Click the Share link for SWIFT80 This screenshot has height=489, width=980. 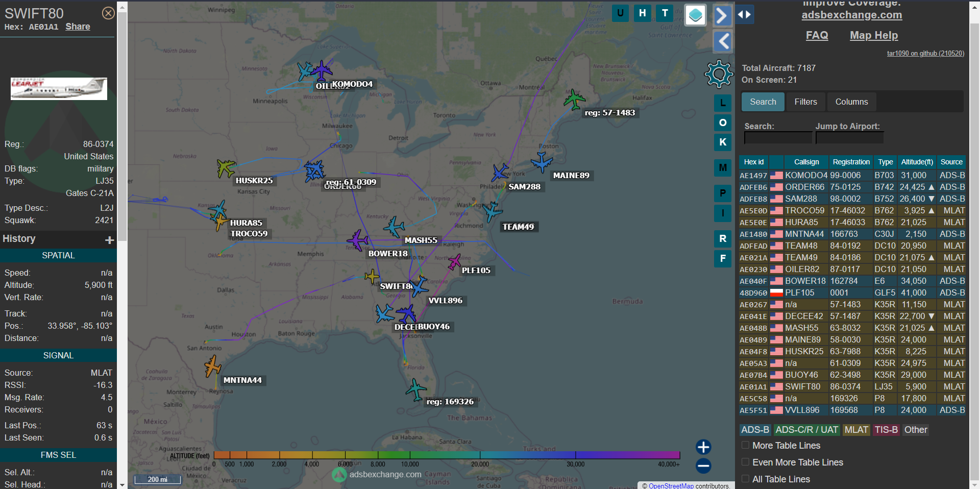point(78,27)
